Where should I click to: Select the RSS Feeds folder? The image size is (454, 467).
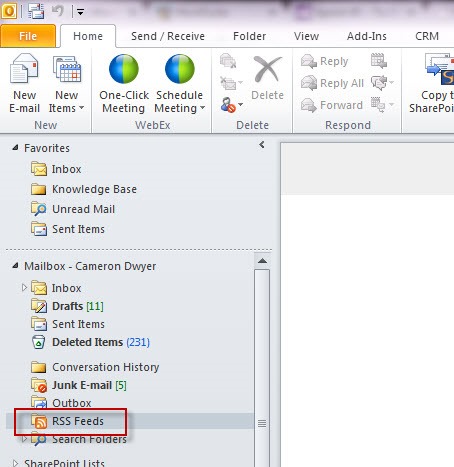point(78,421)
